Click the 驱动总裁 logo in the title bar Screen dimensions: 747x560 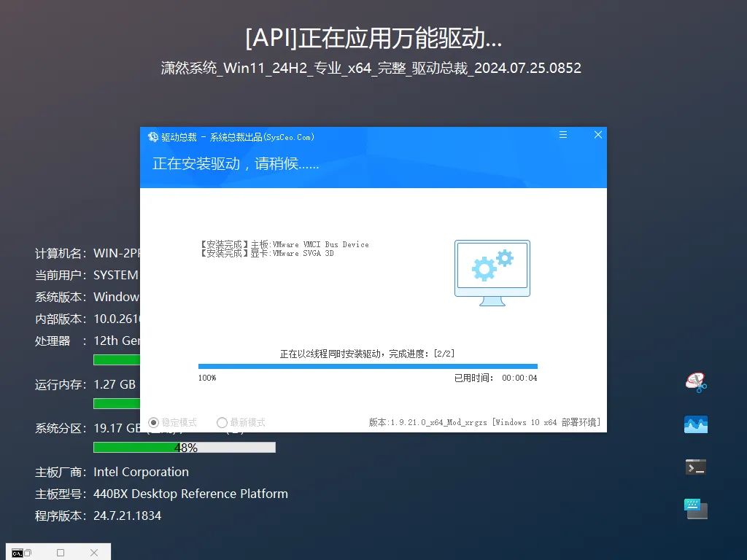(x=152, y=136)
